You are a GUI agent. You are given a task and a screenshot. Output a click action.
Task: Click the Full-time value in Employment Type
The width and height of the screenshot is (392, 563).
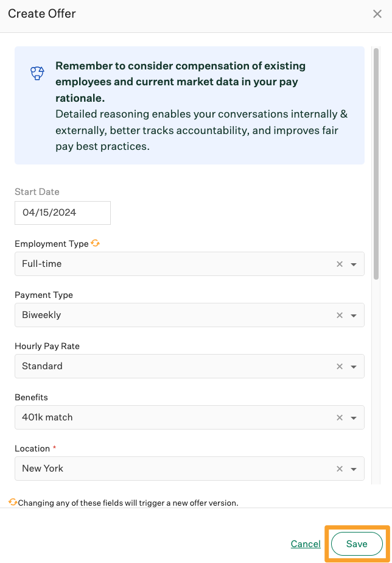(42, 264)
